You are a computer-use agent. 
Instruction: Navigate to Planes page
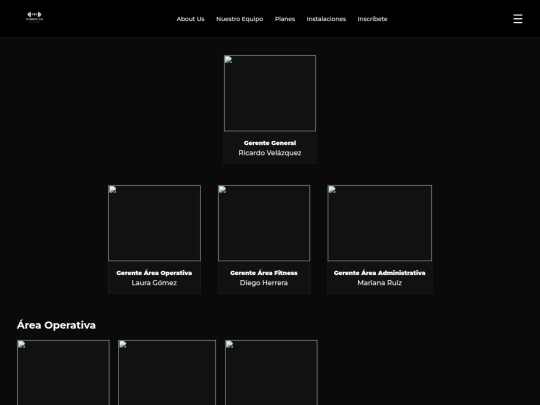click(x=285, y=19)
